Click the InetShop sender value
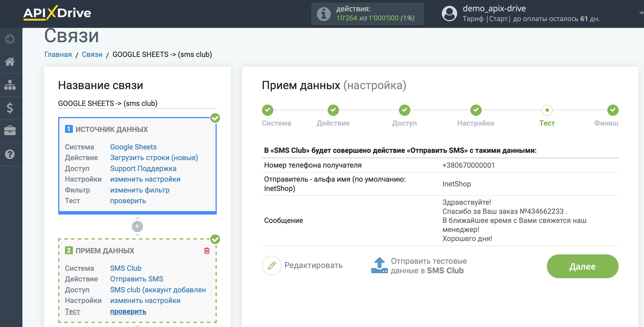 457,184
